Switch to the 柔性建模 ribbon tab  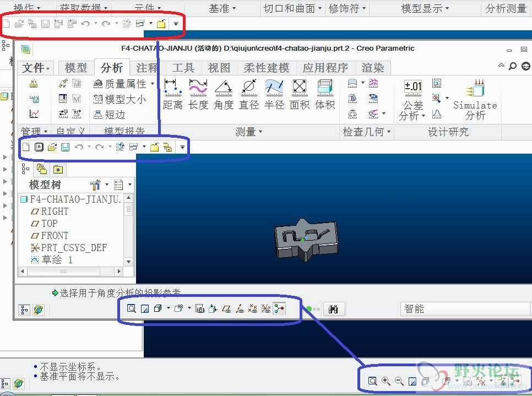tap(267, 68)
